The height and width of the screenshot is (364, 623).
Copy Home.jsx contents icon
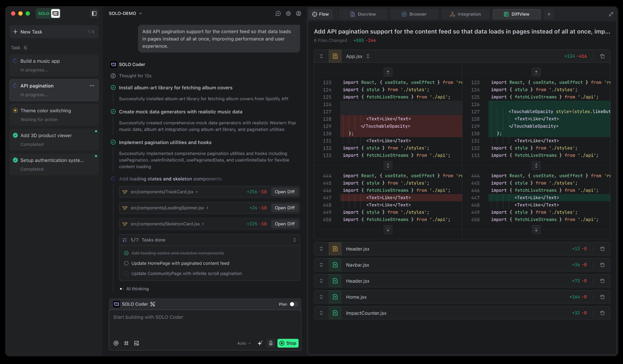click(x=602, y=297)
